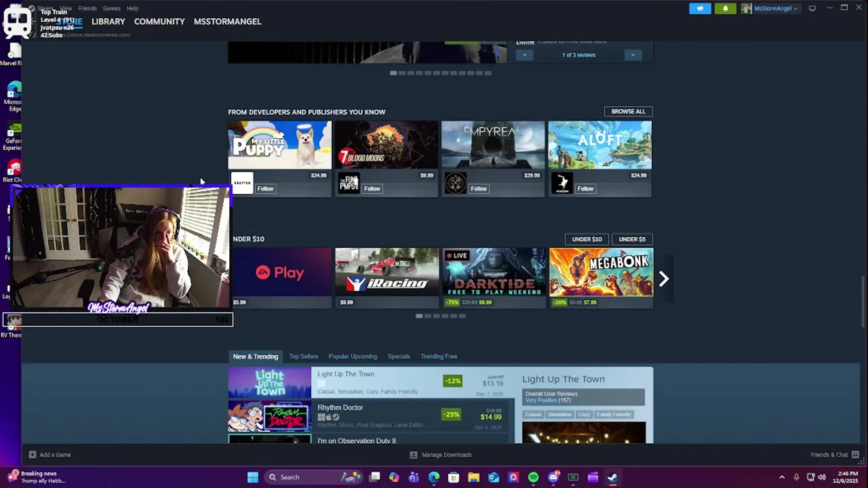Image resolution: width=868 pixels, height=488 pixels.
Task: Follow the Empyreal publisher
Action: tap(479, 188)
